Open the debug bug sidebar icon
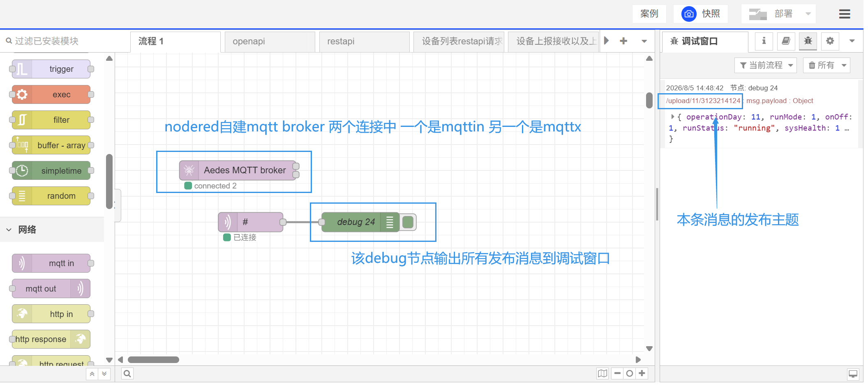Viewport: 868px width, 386px height. tap(808, 41)
